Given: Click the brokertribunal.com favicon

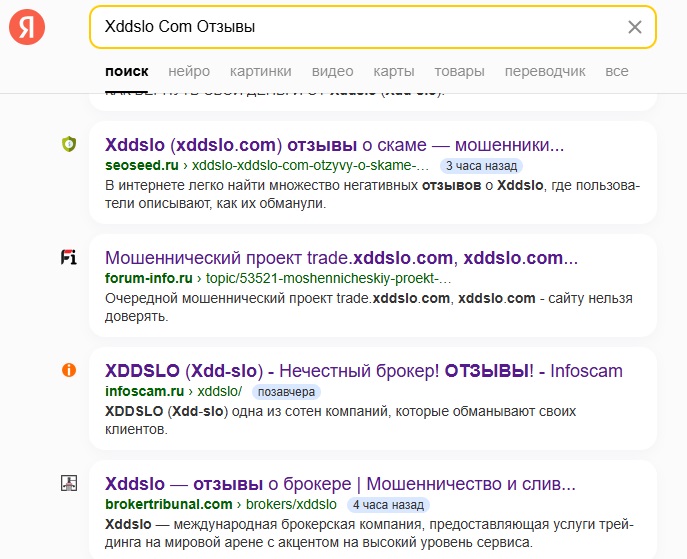Looking at the screenshot, I should pos(69,483).
